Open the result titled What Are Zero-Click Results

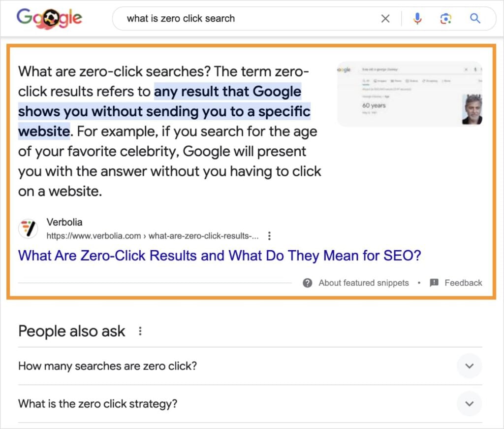(x=219, y=256)
